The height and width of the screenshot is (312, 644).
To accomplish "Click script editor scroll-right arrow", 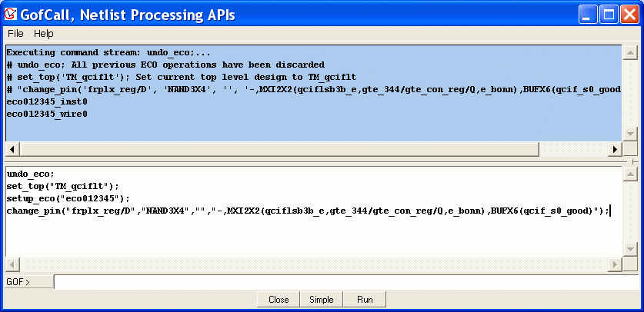I will tap(615, 264).
